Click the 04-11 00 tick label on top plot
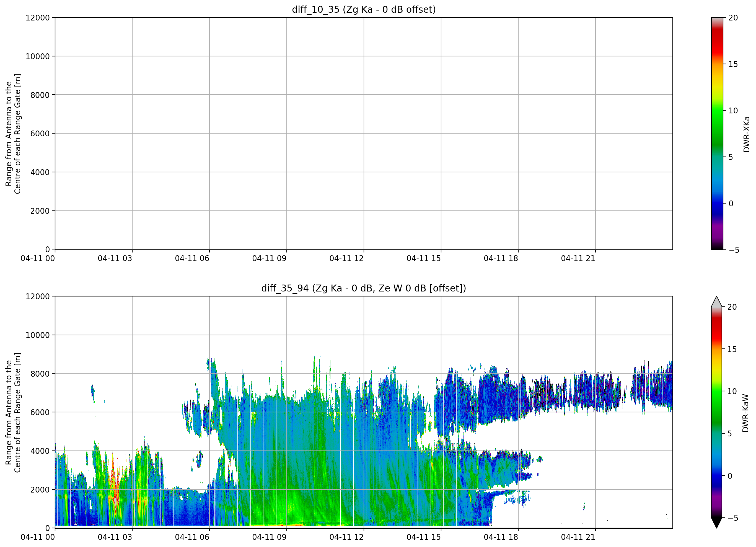Image resolution: width=756 pixels, height=547 pixels. tap(38, 258)
